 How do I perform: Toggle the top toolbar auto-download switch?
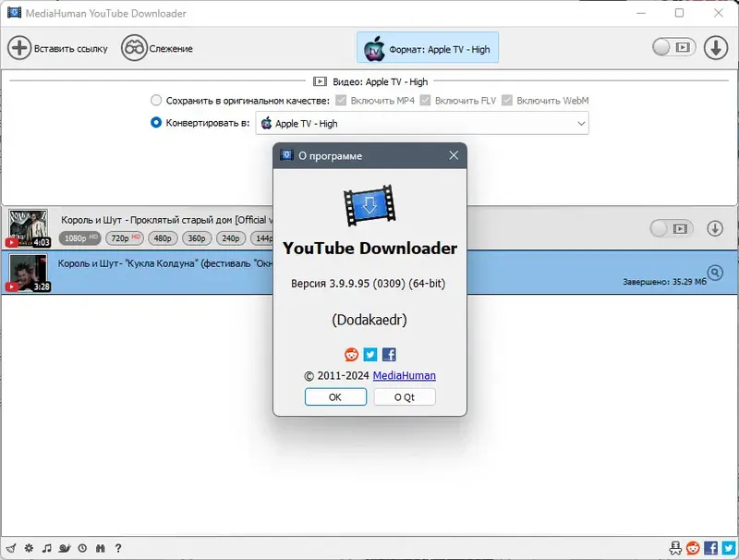[674, 47]
